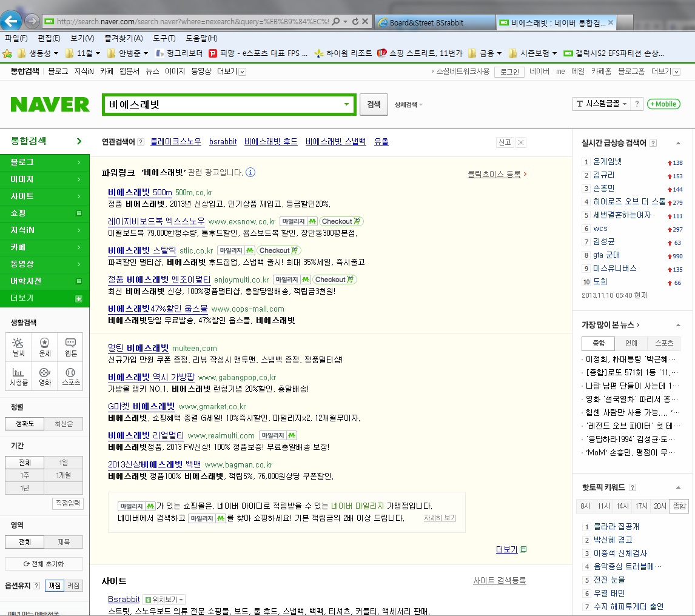Select period 1개월
This screenshot has height=616, width=695.
[64, 475]
